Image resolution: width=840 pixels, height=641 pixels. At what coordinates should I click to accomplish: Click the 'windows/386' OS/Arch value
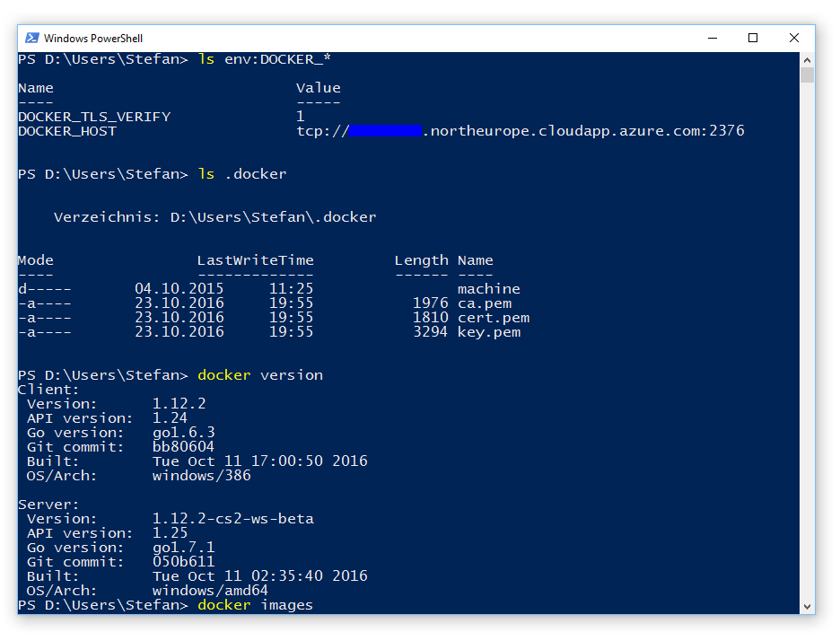pyautogui.click(x=201, y=476)
